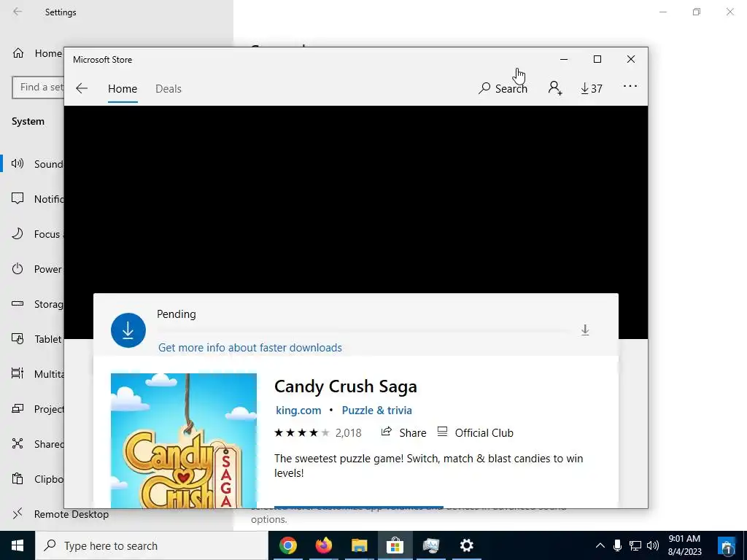
Task: Select Focus assist in Settings sidebar
Action: pyautogui.click(x=33, y=234)
